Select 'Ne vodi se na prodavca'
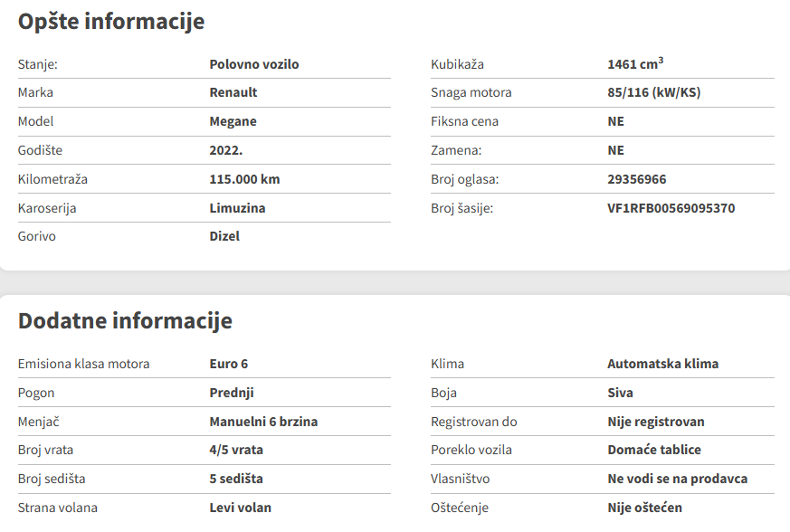The image size is (790, 532). pyautogui.click(x=678, y=479)
